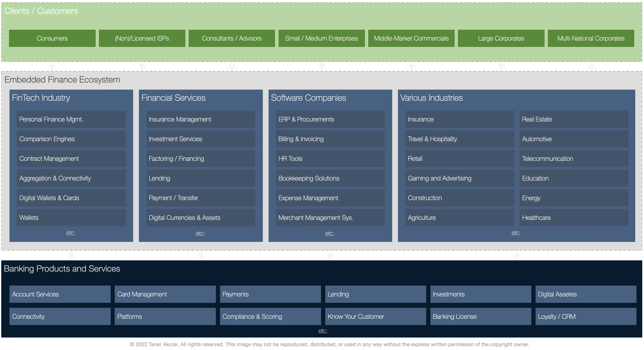Select the (Non)/Licensed ISPs box
The width and height of the screenshot is (644, 350).
pos(142,38)
